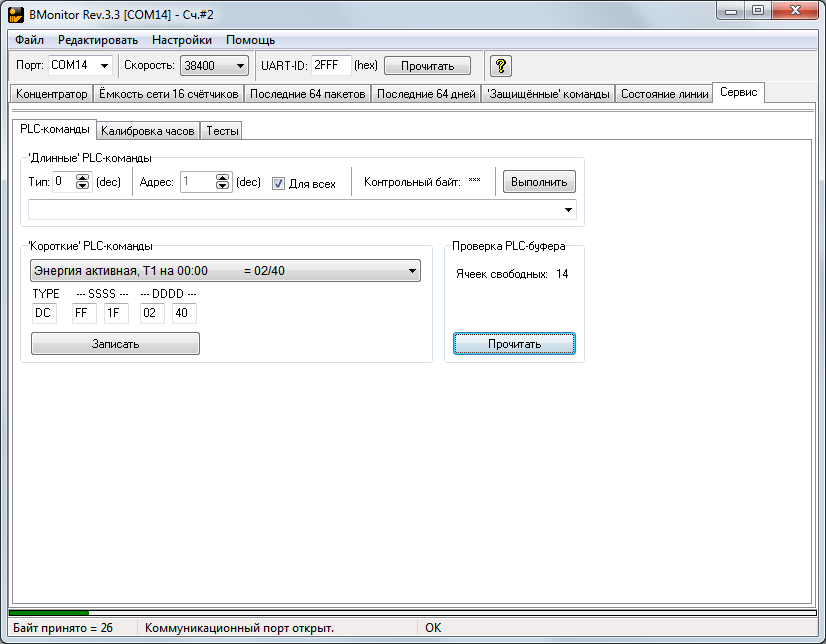The height and width of the screenshot is (644, 826).
Task: Expand the long PLC-commands combo box
Action: 568,210
